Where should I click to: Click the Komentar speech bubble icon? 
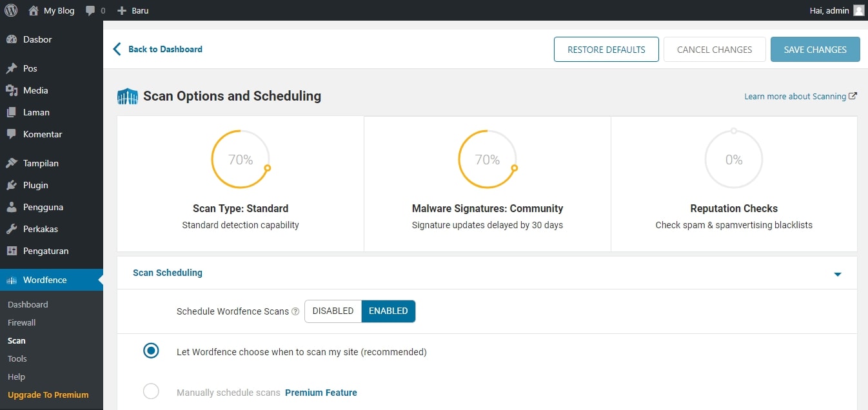tap(12, 134)
